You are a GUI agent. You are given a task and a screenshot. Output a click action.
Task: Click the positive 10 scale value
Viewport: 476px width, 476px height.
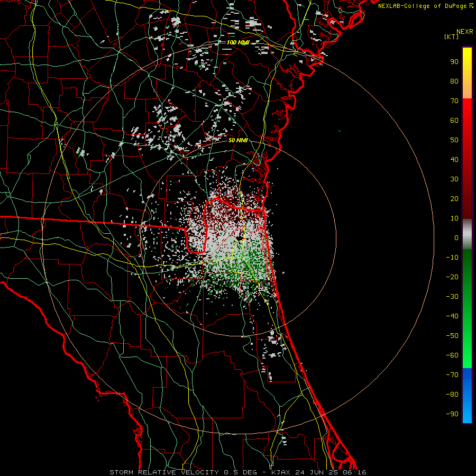point(454,218)
